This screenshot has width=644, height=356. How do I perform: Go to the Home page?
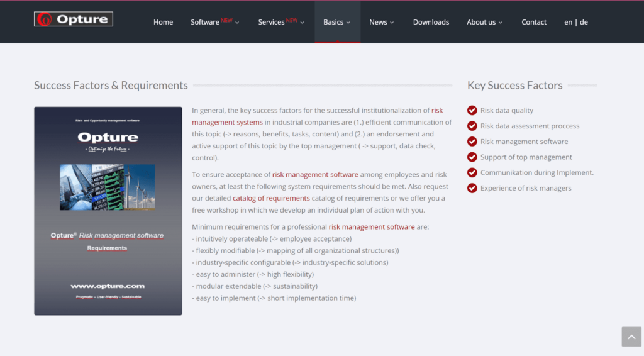163,22
